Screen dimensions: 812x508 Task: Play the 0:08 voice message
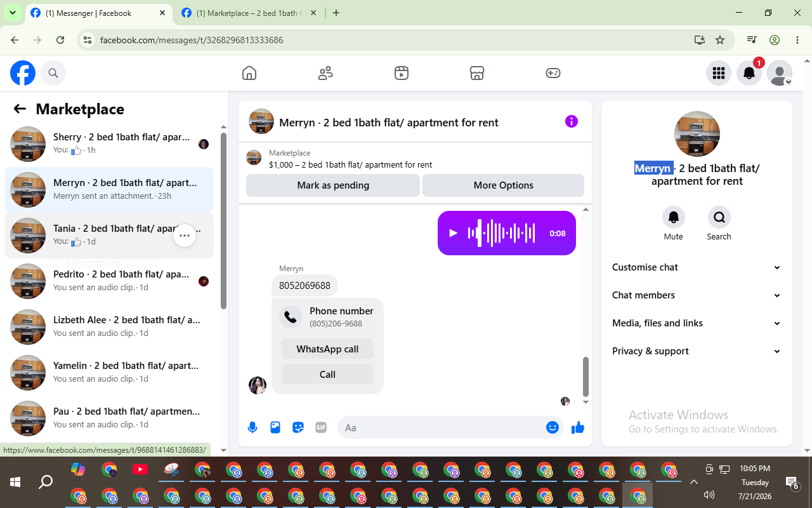pos(453,233)
